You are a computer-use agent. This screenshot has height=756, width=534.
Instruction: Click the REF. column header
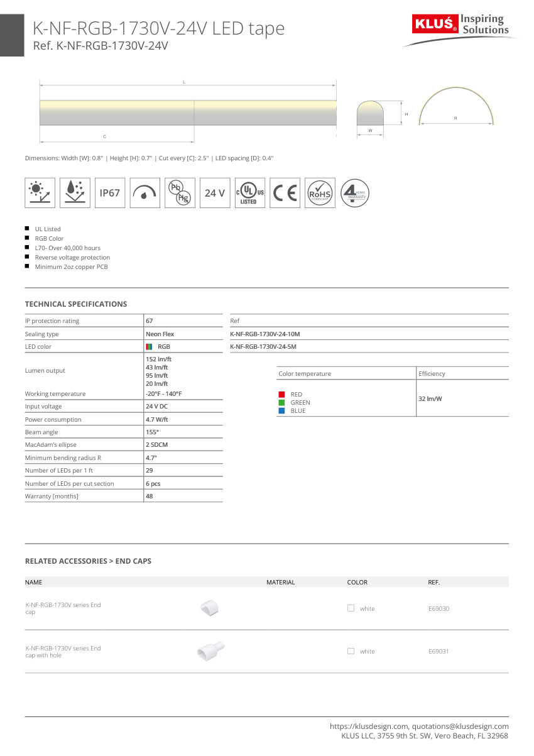click(x=433, y=583)
